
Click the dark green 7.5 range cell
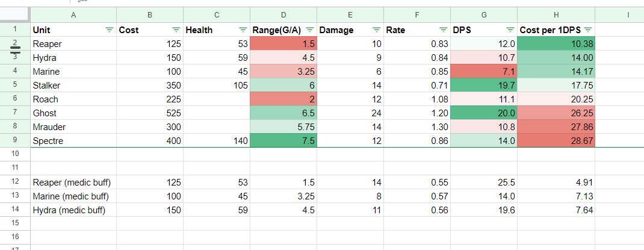284,140
